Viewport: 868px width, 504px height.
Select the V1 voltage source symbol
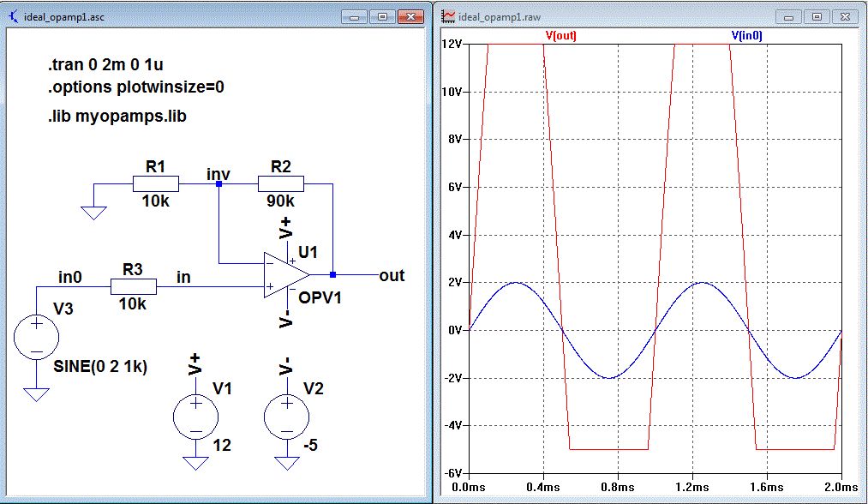pos(196,417)
